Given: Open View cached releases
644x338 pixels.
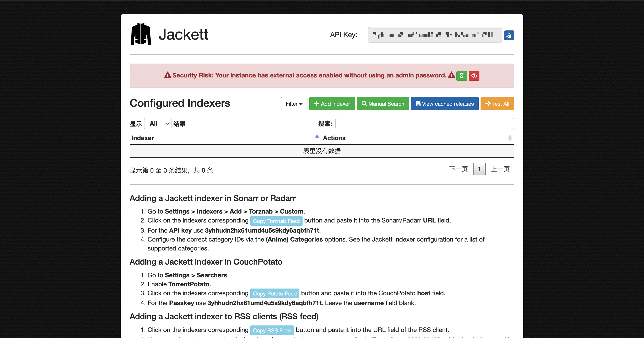Looking at the screenshot, I should tap(445, 104).
